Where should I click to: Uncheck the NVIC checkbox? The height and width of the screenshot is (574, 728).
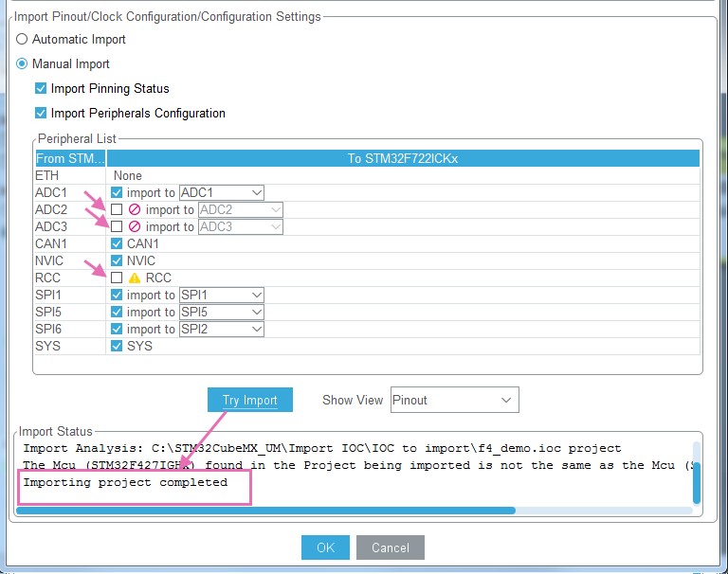click(117, 260)
